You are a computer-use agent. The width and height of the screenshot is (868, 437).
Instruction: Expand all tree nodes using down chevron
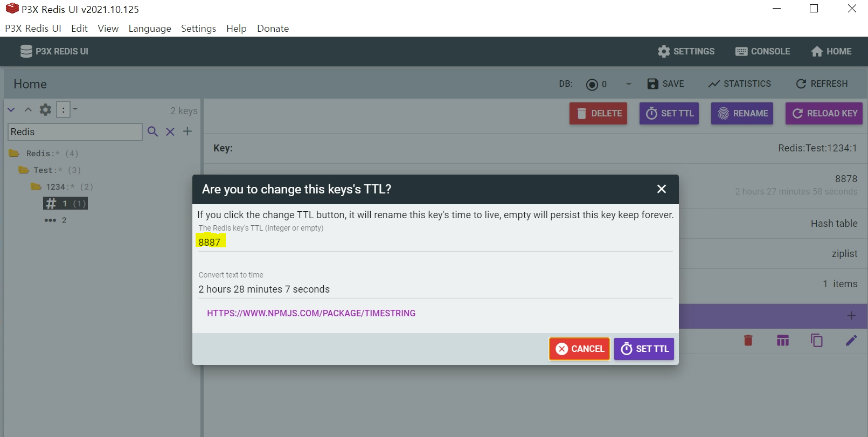tap(11, 110)
